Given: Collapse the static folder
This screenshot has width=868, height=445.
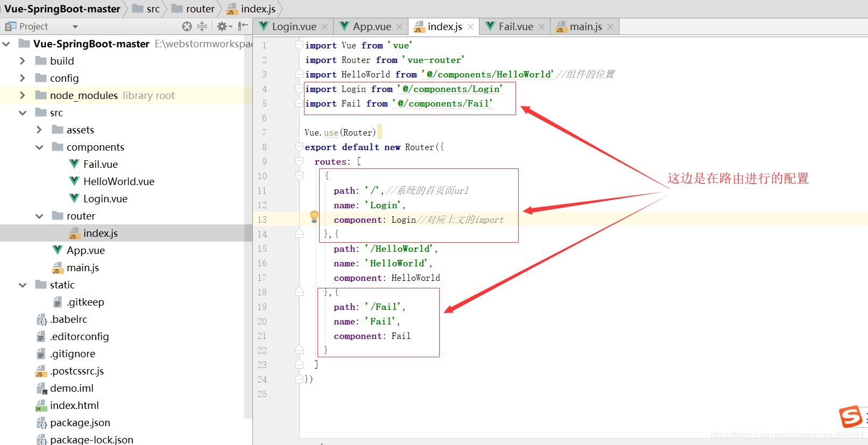Looking at the screenshot, I should tap(23, 285).
